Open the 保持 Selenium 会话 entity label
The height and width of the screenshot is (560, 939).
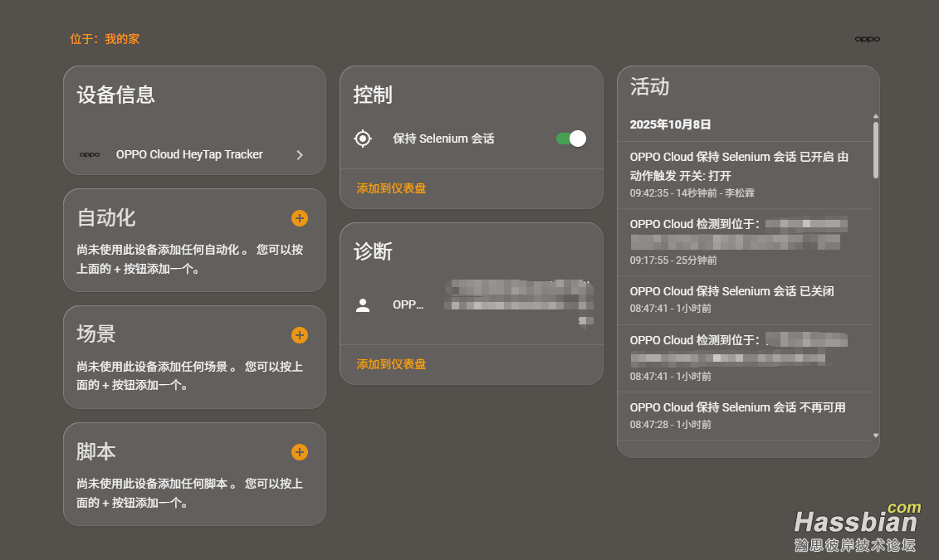tap(443, 139)
